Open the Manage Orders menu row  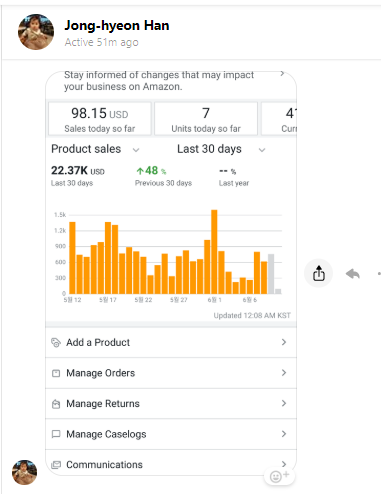pos(171,373)
